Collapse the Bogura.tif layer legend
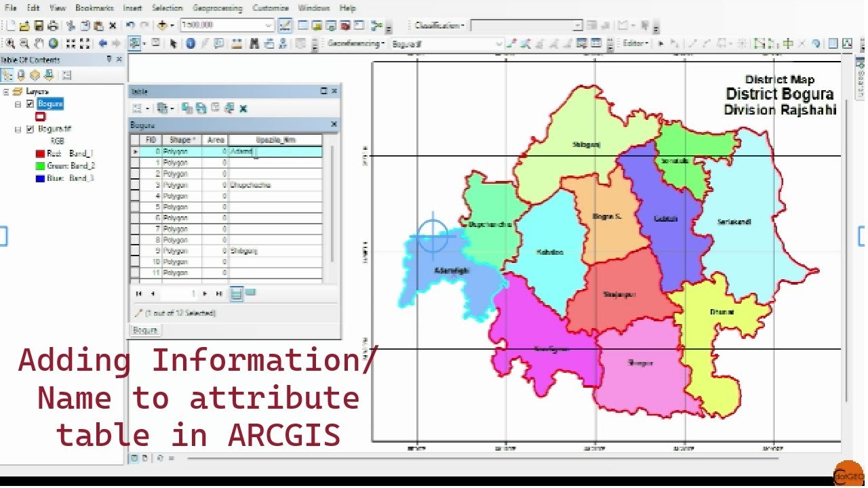 [18, 129]
